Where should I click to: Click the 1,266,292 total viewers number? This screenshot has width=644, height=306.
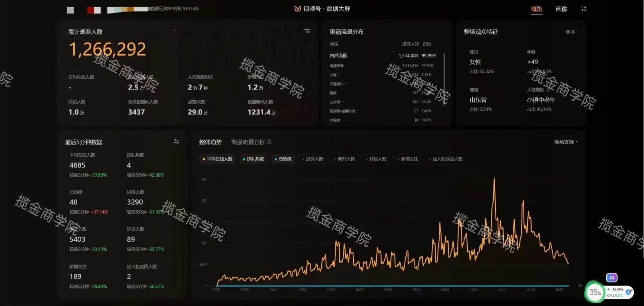tap(107, 49)
